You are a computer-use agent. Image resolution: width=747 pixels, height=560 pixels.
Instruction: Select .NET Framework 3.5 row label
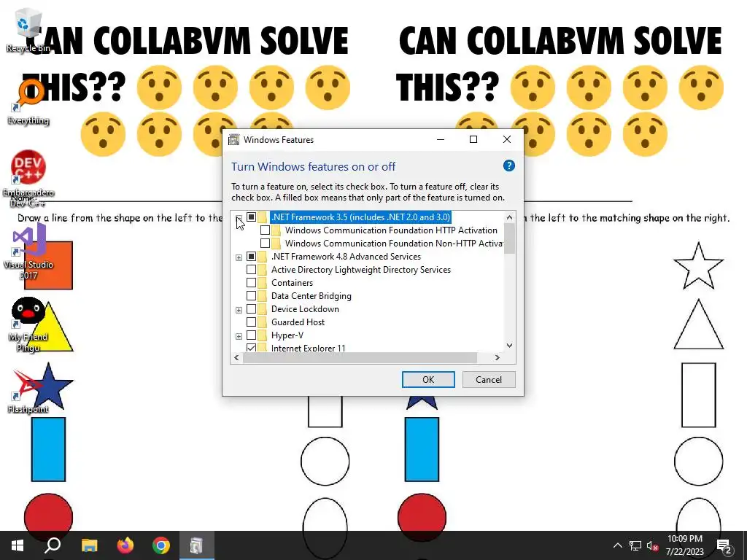360,217
